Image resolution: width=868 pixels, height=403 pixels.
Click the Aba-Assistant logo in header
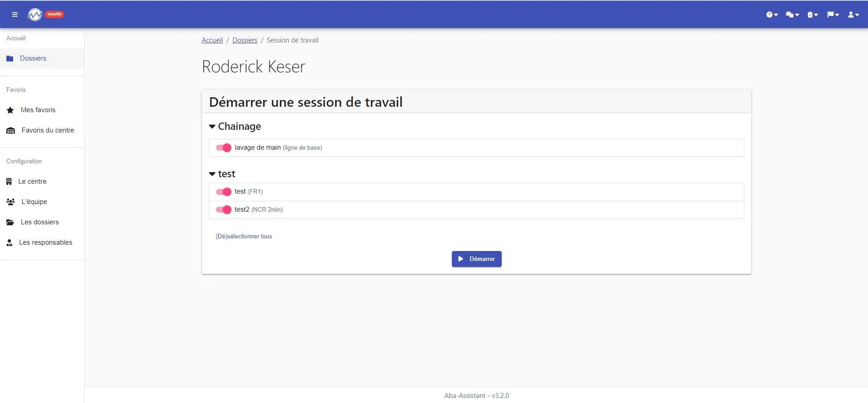[35, 14]
